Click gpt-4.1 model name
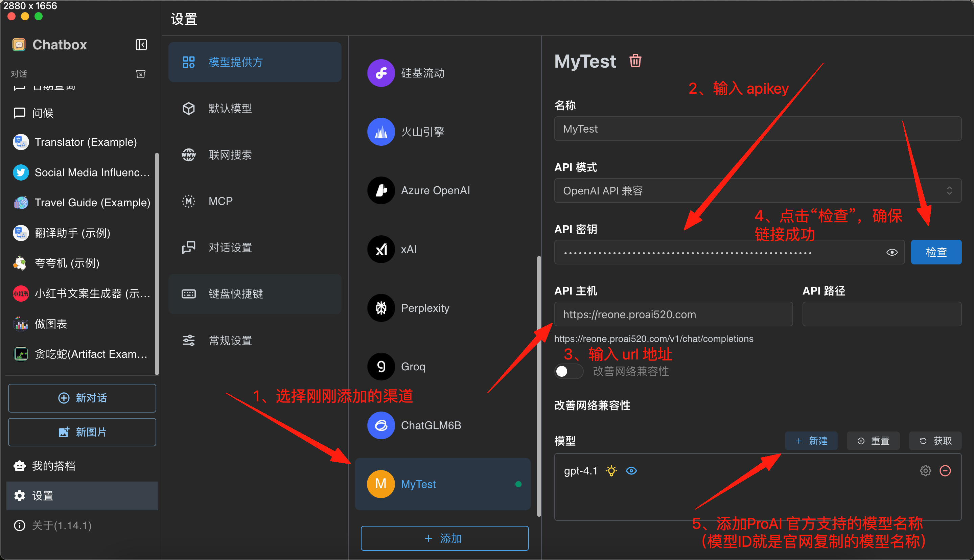 [x=581, y=471]
